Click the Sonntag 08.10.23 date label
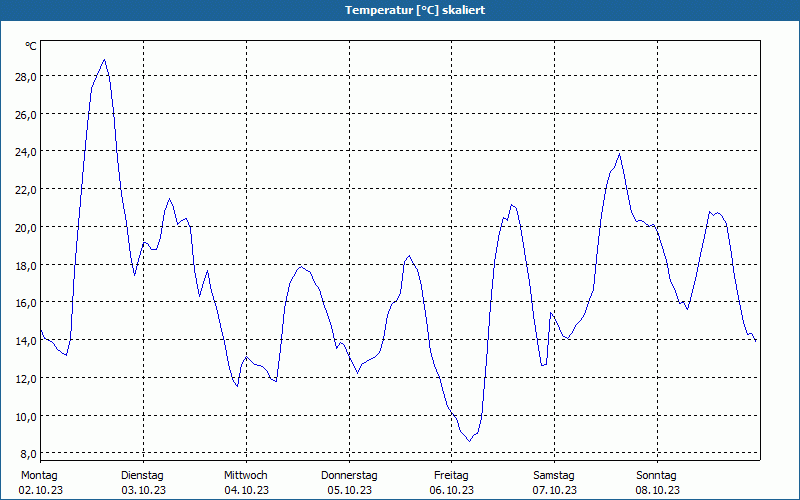 click(x=657, y=483)
